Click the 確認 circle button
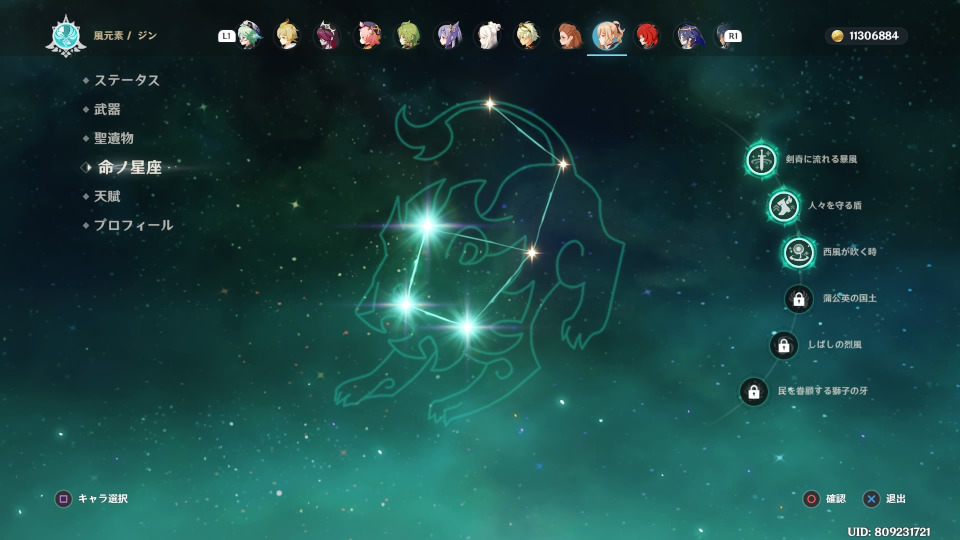The width and height of the screenshot is (960, 540). tap(811, 499)
